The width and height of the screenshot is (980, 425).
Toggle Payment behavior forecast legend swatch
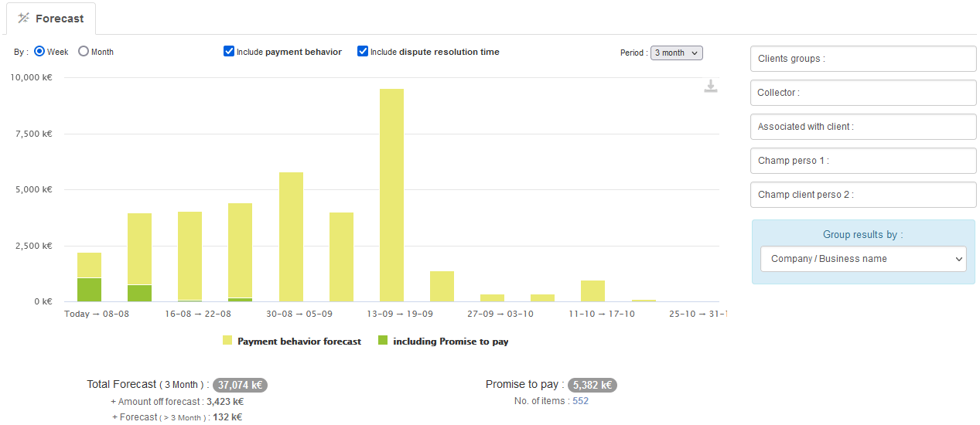(227, 341)
